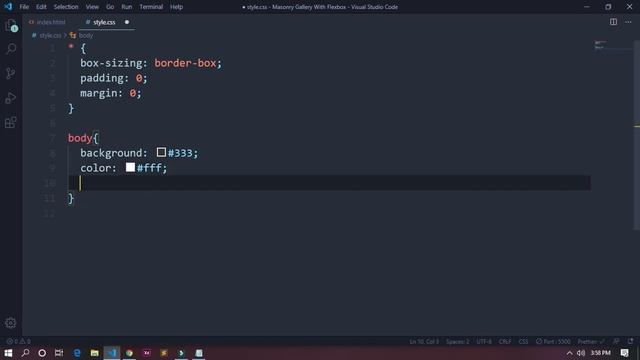The image size is (640, 360).
Task: Open File Explorer from taskbar
Action: (94, 353)
